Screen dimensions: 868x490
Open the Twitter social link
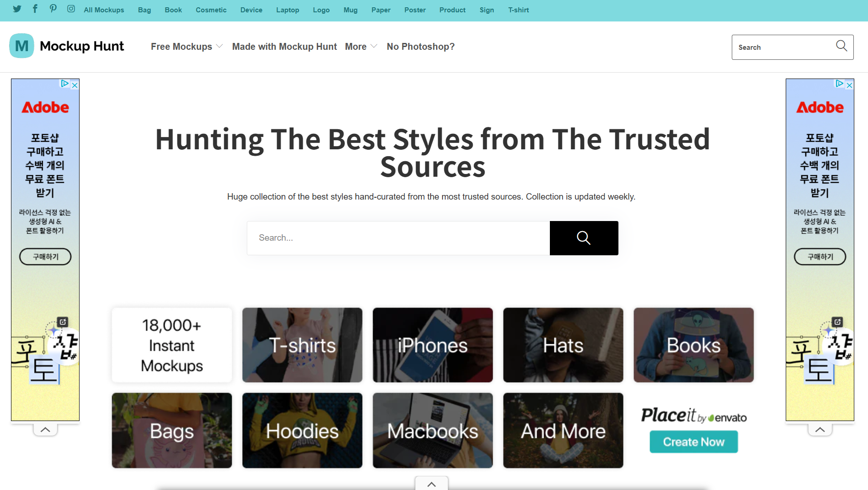click(17, 9)
